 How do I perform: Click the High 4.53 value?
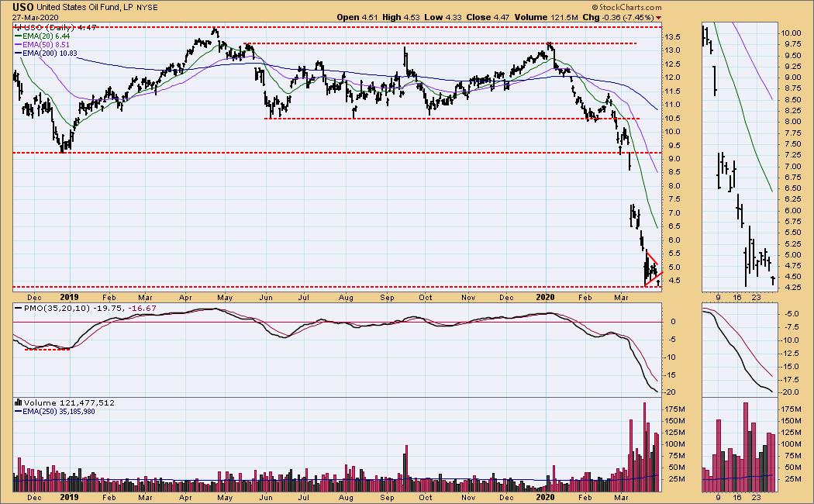coord(401,17)
